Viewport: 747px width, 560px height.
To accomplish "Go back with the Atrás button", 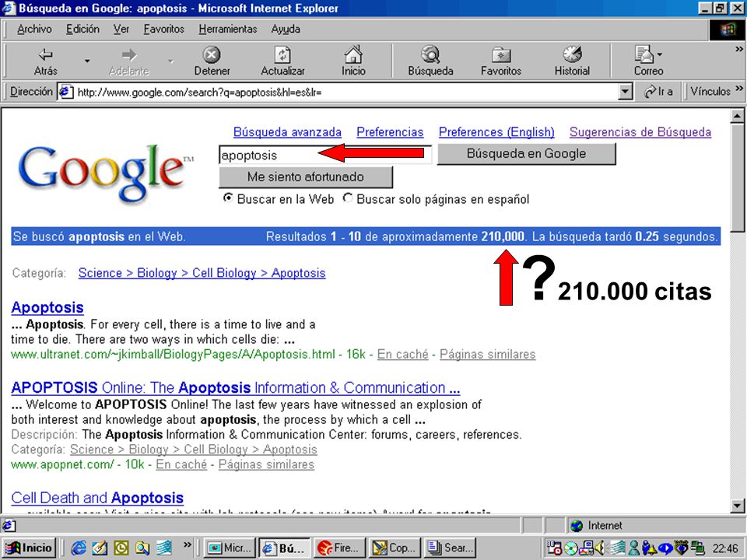I will (46, 61).
